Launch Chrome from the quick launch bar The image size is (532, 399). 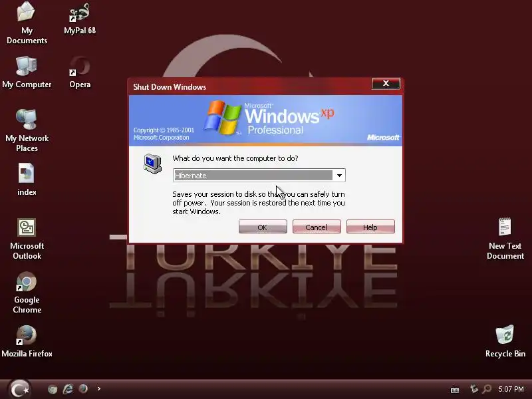click(53, 389)
